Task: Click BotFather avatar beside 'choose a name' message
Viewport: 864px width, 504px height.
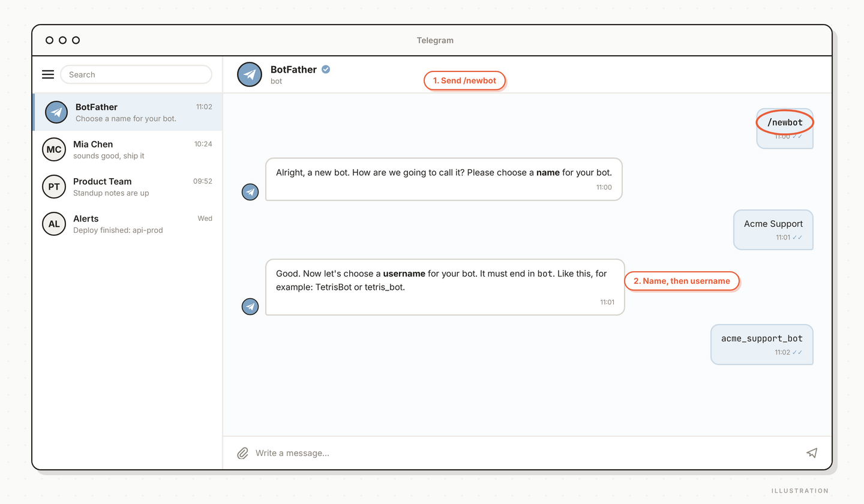Action: 250,192
